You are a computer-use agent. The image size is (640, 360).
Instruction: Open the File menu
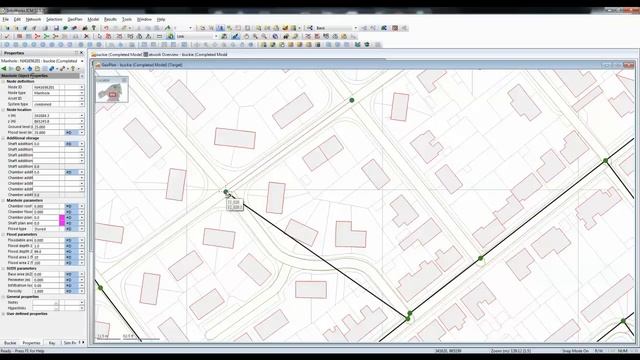pyautogui.click(x=5, y=19)
